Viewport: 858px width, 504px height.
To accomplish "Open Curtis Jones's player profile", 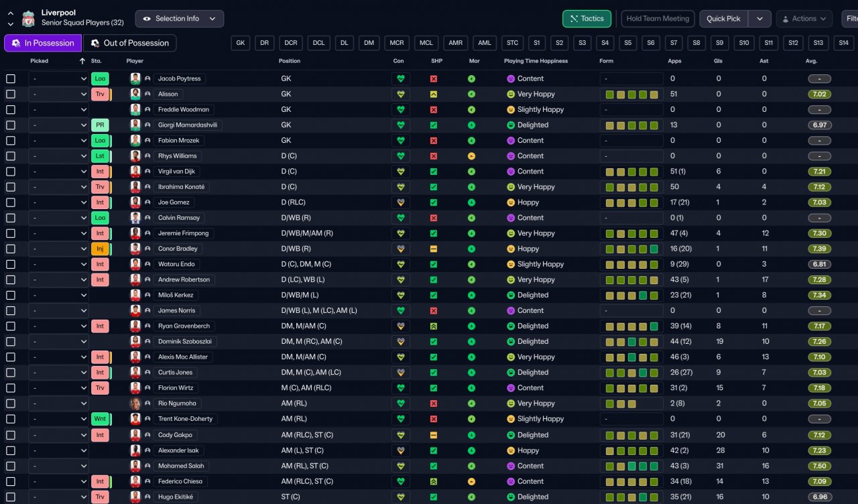I will (175, 373).
